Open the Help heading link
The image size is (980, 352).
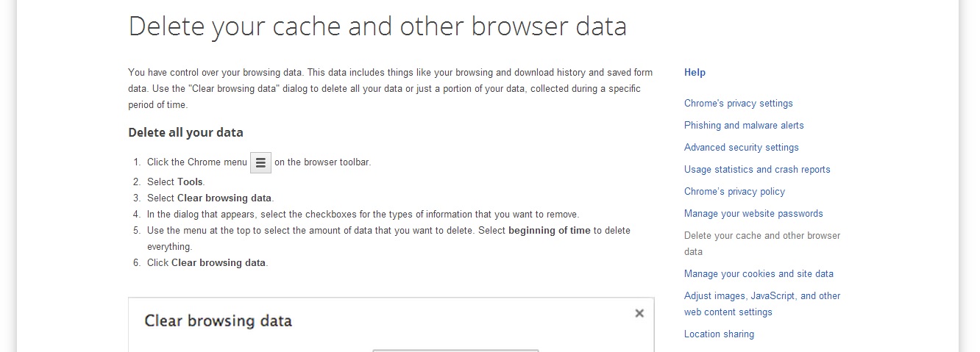tap(695, 73)
